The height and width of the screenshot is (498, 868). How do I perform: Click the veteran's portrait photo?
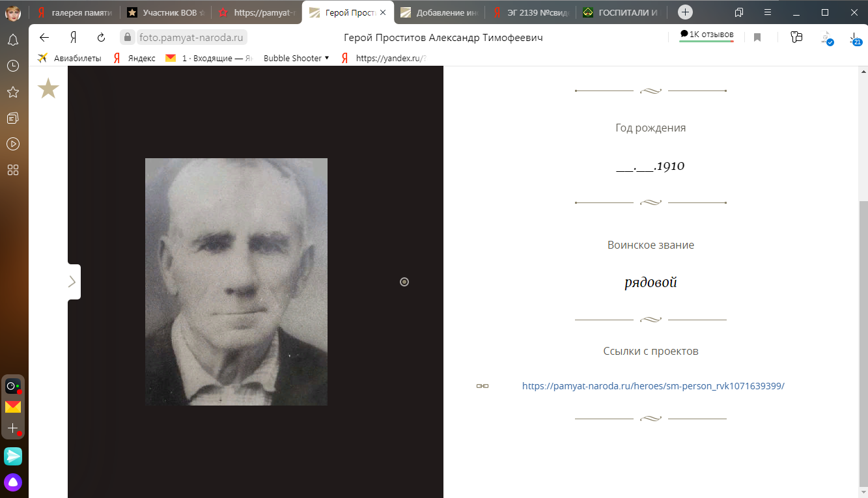click(236, 282)
